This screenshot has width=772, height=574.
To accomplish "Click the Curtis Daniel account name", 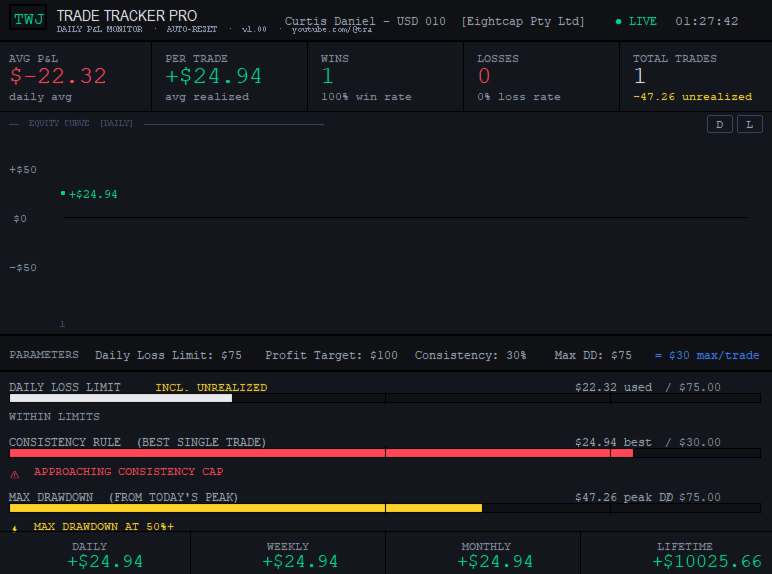I will click(x=330, y=21).
